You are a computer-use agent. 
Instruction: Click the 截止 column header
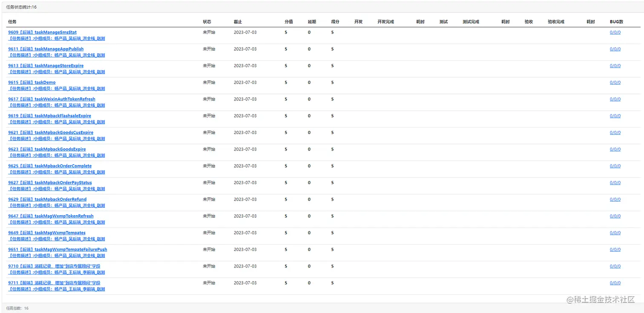coord(238,22)
